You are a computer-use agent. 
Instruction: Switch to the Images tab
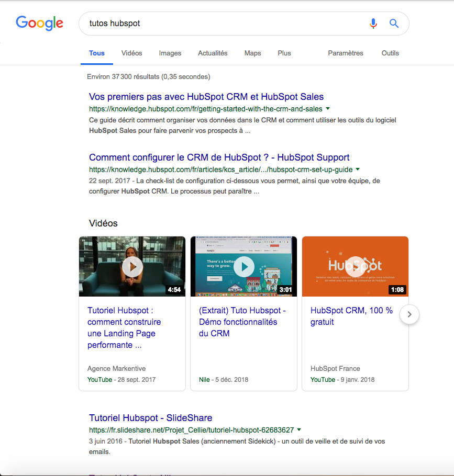[x=170, y=53]
